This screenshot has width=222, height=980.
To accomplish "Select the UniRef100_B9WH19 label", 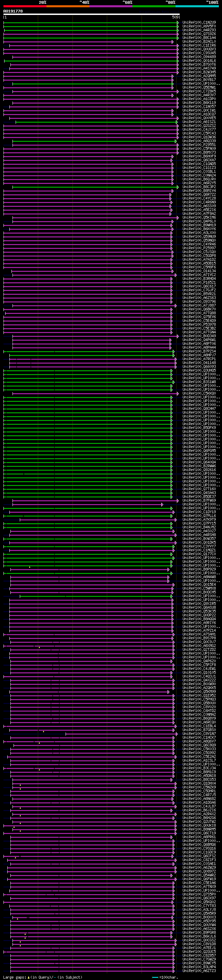I will 199,225.
